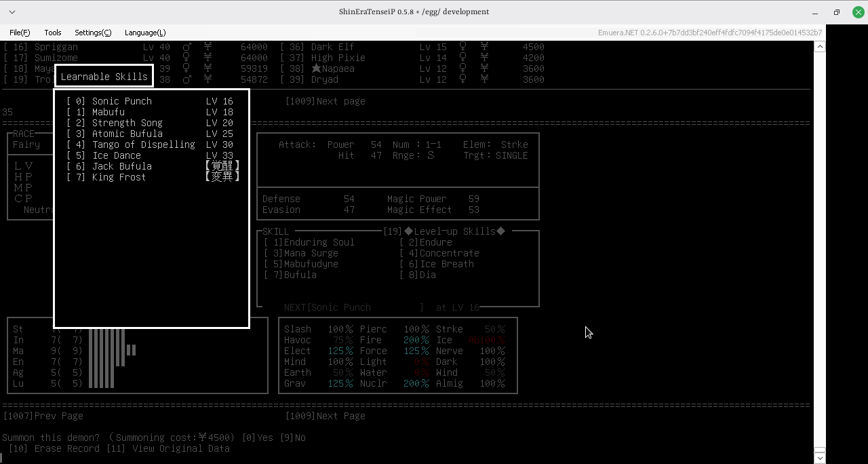
Task: Restore the window size using title bar button
Action: coord(837,12)
